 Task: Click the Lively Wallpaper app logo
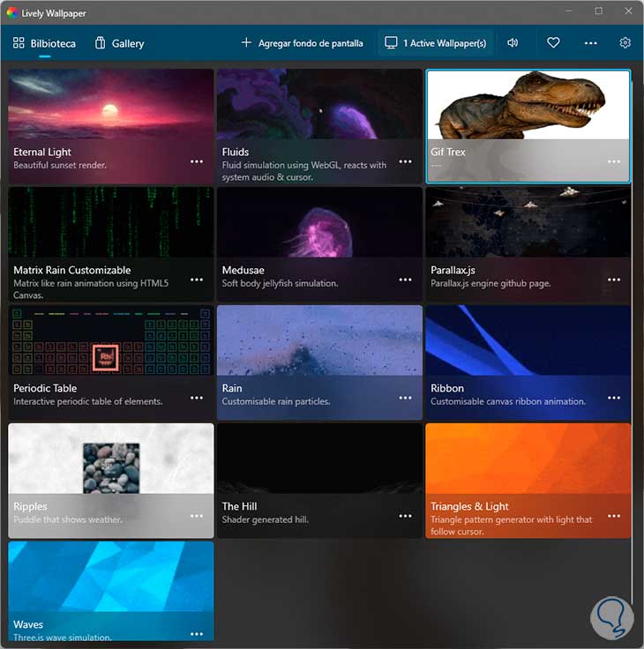click(12, 13)
